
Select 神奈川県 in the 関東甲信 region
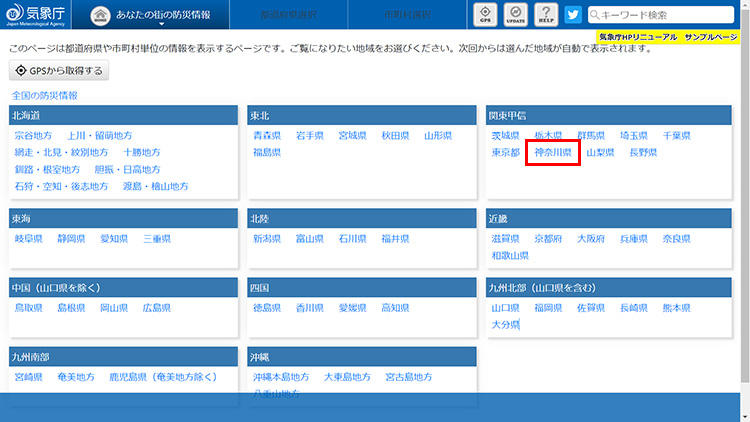coord(552,153)
